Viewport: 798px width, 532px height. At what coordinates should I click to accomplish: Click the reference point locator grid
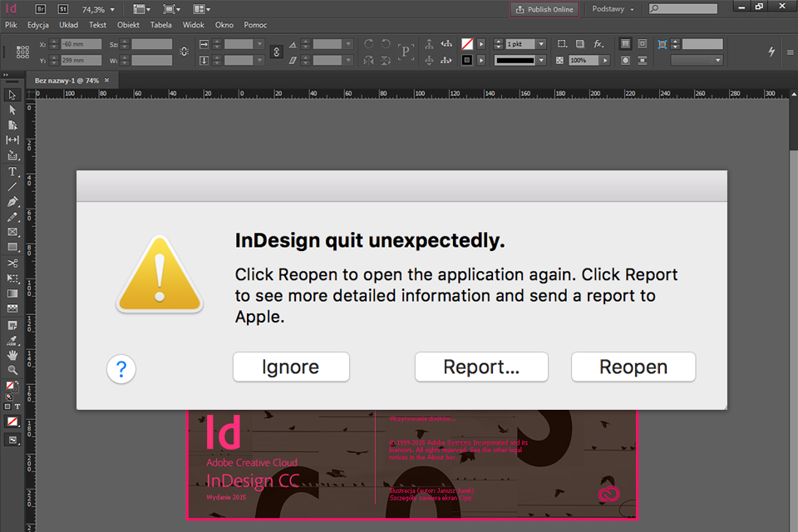(23, 52)
